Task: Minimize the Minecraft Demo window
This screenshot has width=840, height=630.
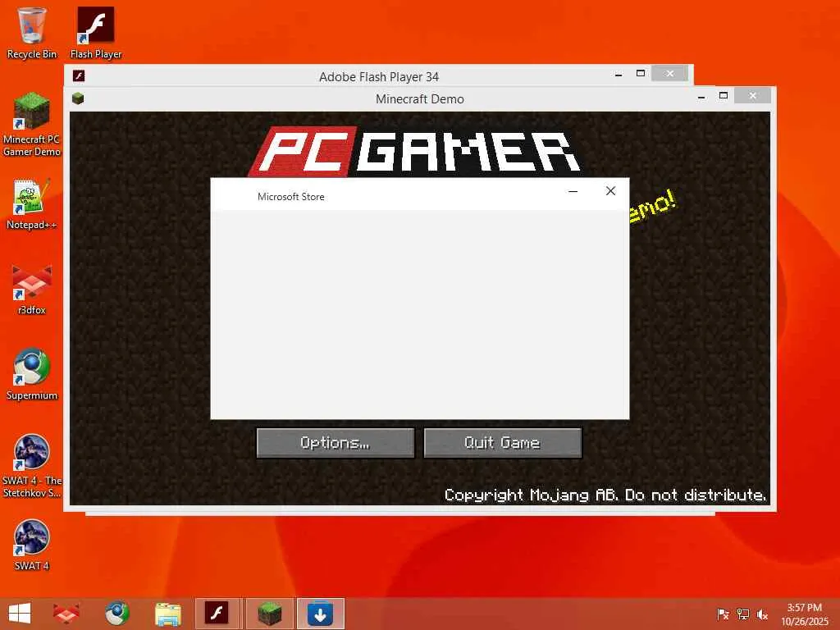Action: click(x=701, y=97)
